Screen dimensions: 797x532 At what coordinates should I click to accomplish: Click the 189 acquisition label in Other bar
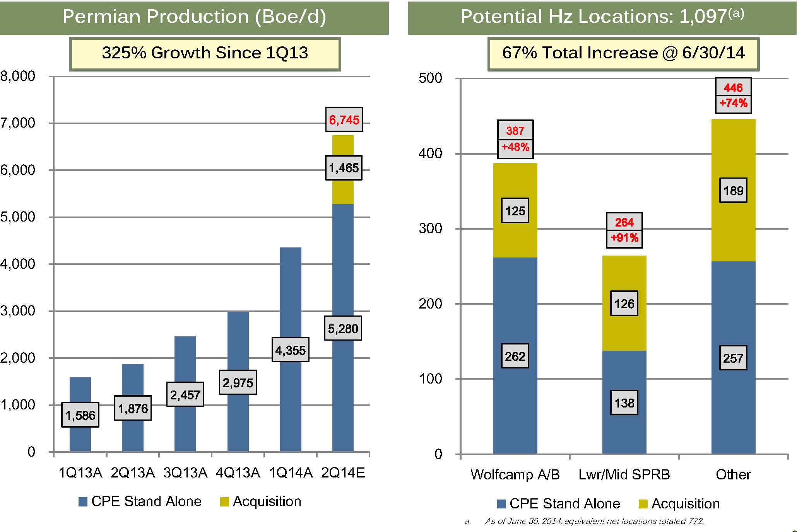[x=733, y=191]
